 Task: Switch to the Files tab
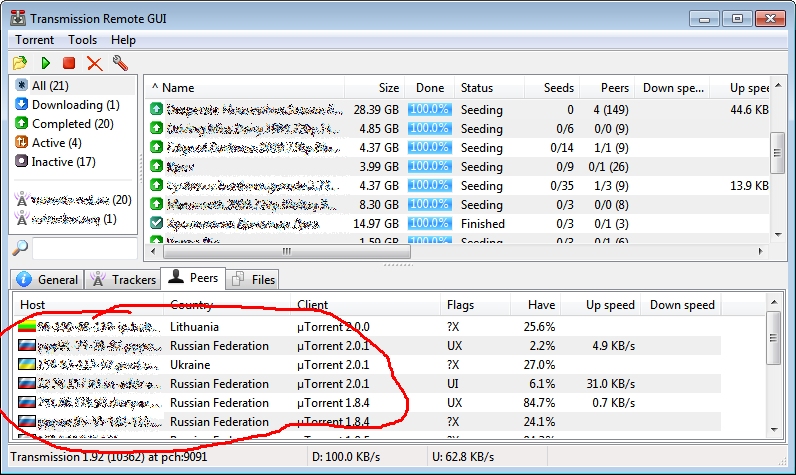click(253, 280)
